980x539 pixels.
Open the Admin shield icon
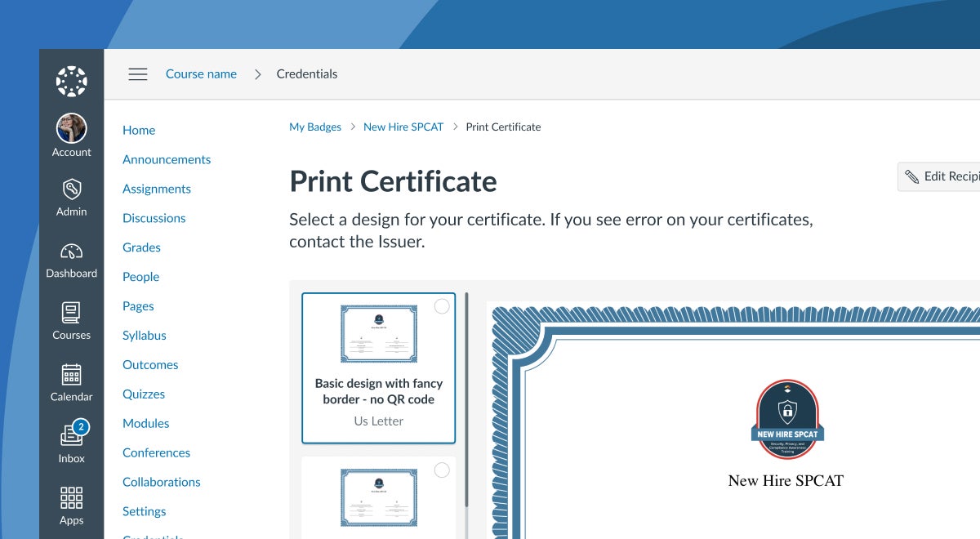[x=71, y=189]
